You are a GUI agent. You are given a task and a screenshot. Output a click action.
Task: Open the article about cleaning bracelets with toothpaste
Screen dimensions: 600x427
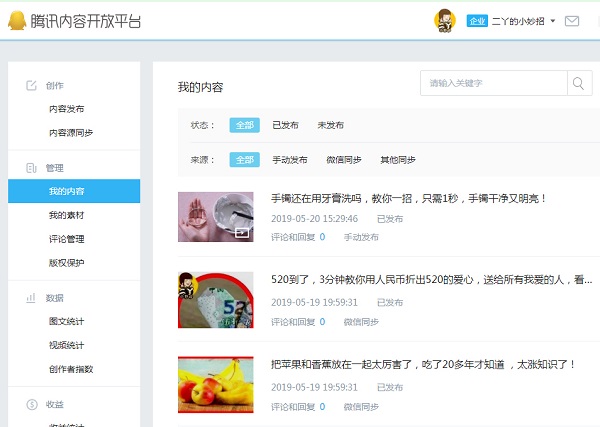[x=409, y=199]
